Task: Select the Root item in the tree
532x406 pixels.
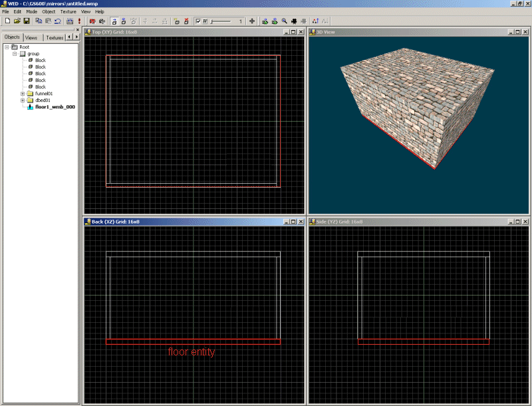Action: [24, 47]
